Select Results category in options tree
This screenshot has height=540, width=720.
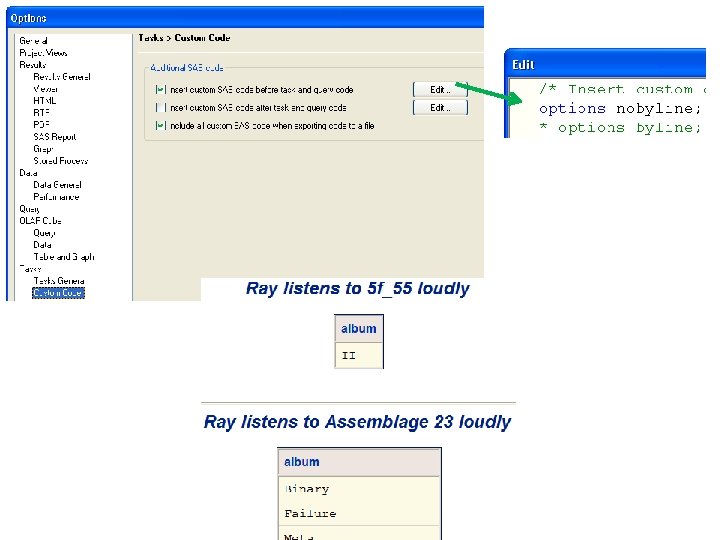pos(32,65)
